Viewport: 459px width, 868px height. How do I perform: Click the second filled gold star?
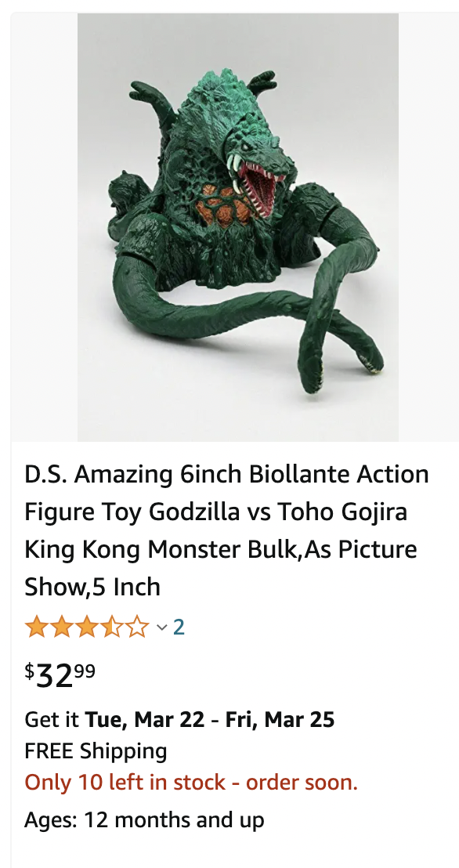click(x=61, y=627)
